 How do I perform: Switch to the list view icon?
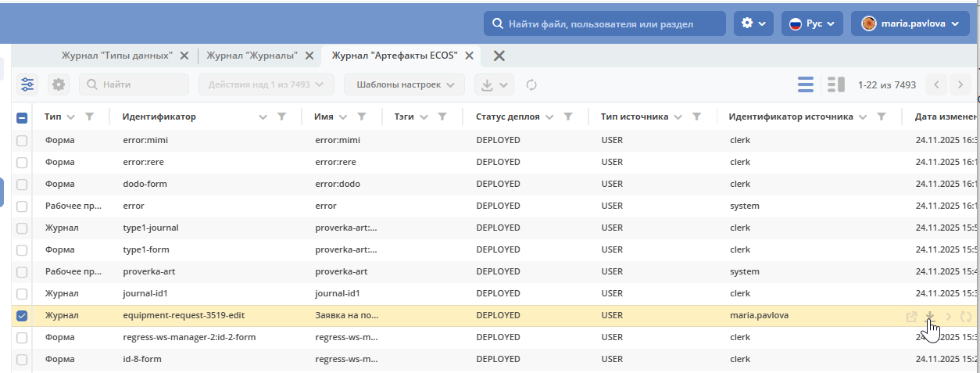(x=806, y=84)
